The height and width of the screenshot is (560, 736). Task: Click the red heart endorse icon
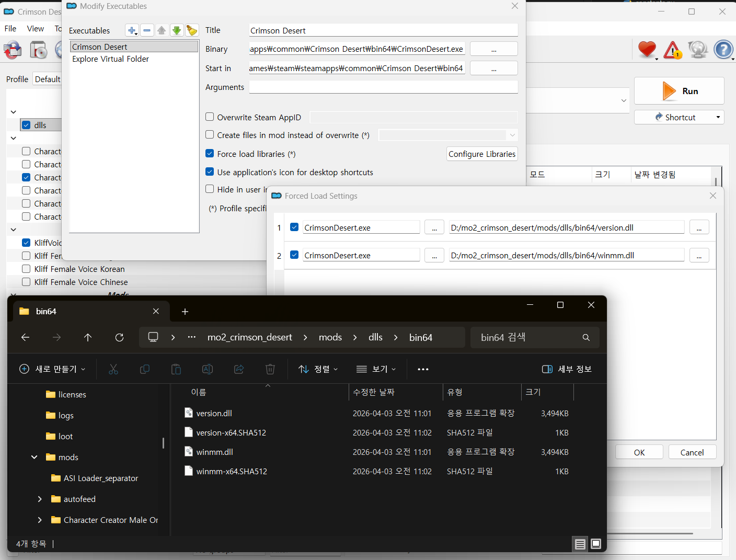pyautogui.click(x=647, y=50)
